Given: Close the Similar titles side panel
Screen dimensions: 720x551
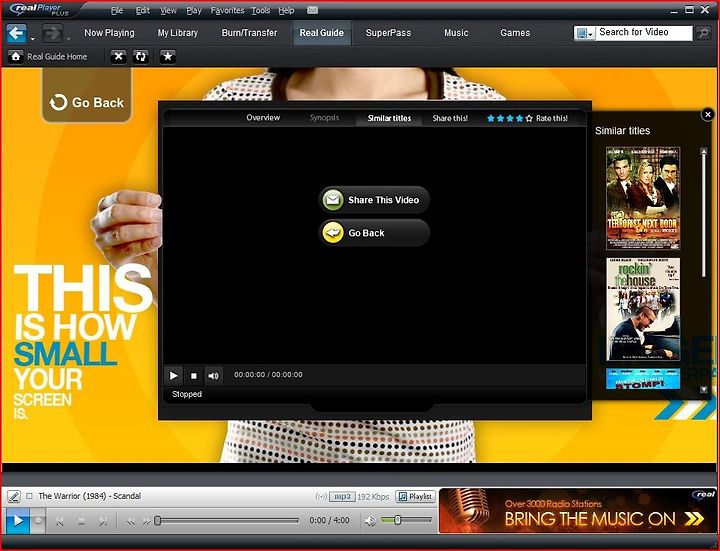Looking at the screenshot, I should pos(708,114).
